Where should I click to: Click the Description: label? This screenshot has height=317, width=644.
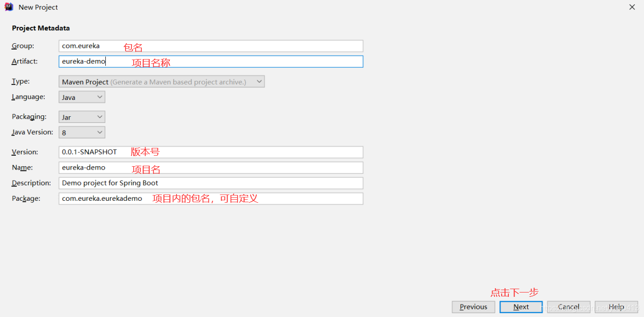(31, 183)
